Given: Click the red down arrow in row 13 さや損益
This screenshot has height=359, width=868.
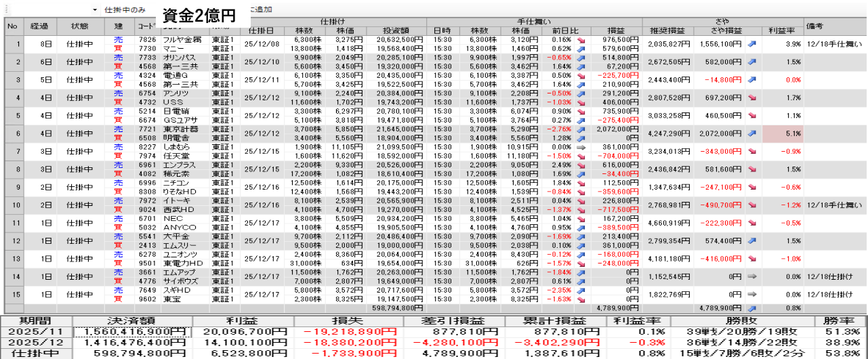Looking at the screenshot, I should pyautogui.click(x=751, y=259).
